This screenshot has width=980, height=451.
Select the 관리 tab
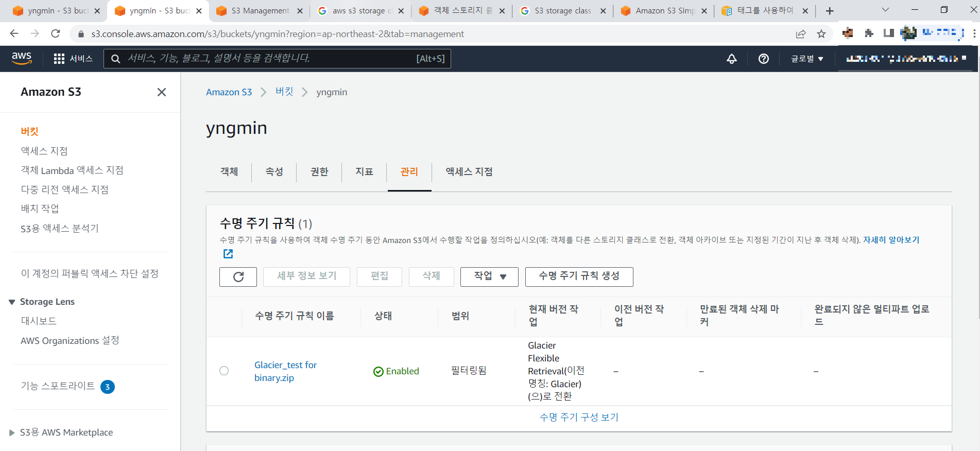tap(409, 172)
